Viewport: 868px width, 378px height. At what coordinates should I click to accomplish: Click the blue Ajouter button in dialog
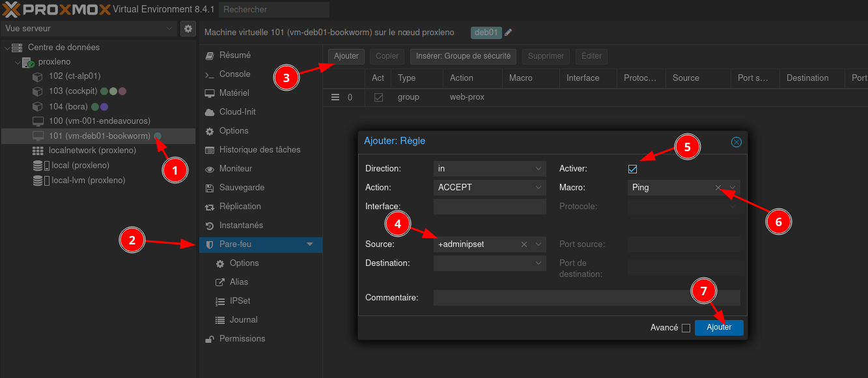(719, 327)
